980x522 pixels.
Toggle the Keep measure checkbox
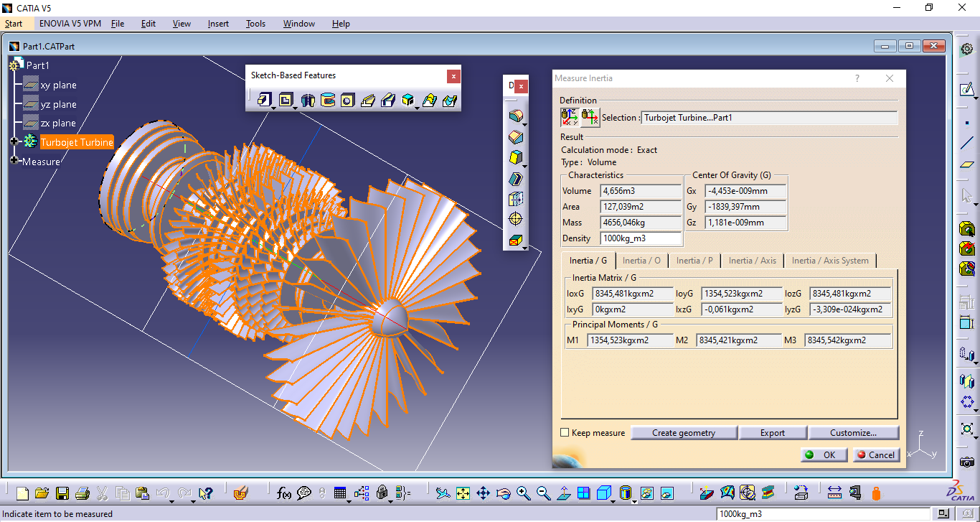[x=565, y=432]
